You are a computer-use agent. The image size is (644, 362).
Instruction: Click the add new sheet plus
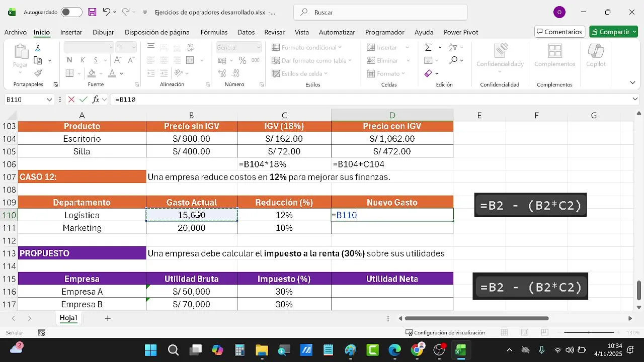tap(108, 318)
